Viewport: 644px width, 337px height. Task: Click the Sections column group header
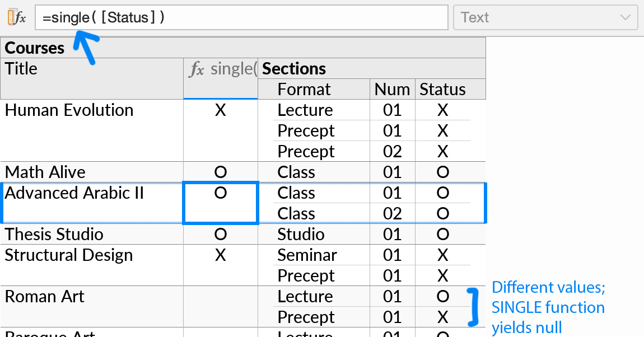point(302,68)
